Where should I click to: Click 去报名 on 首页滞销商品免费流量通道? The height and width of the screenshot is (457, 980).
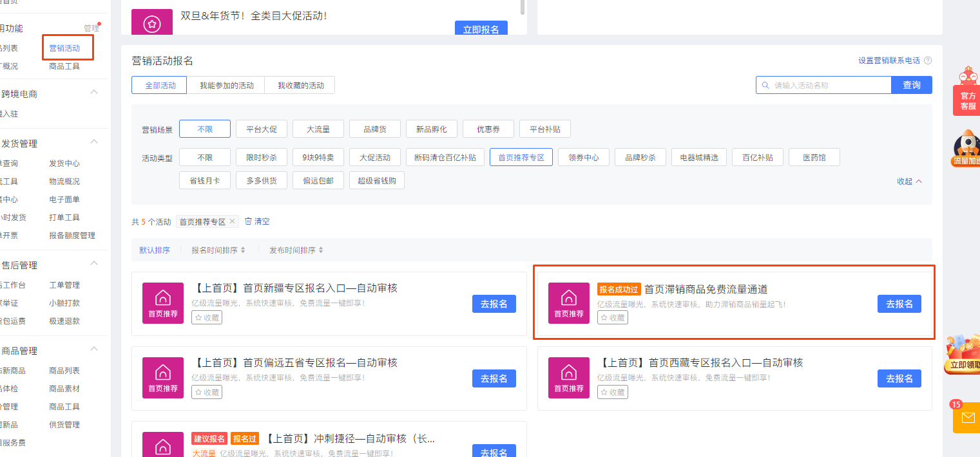coord(899,303)
